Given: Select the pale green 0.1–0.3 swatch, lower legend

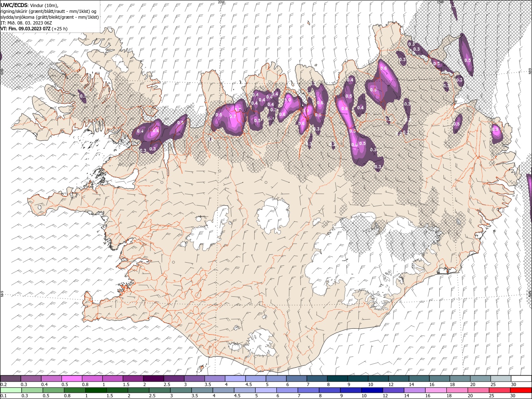Looking at the screenshot, I should tap(11, 390).
